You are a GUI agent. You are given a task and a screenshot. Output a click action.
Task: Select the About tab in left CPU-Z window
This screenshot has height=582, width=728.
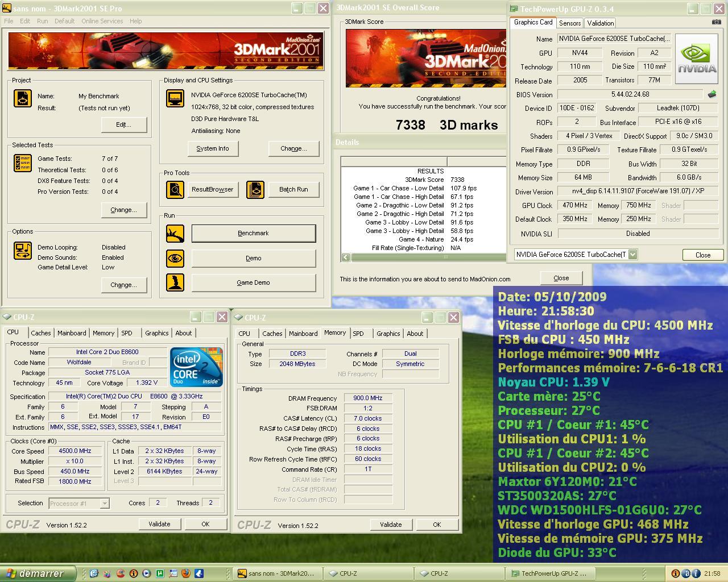[x=183, y=333]
